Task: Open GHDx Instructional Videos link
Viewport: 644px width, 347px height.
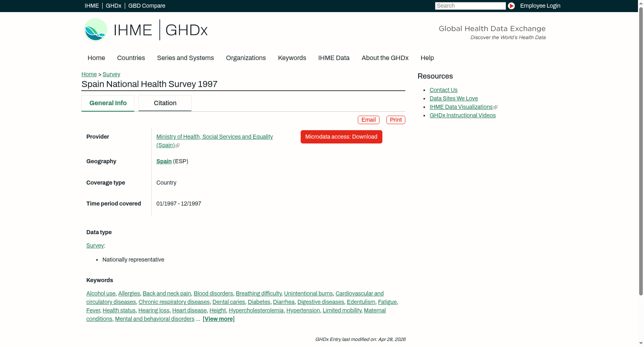Action: click(462, 116)
